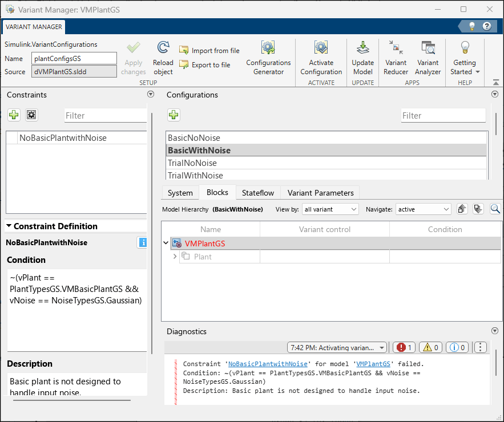Select the VARIANT MANAGER ribbon tab
Image resolution: width=504 pixels, height=422 pixels.
click(34, 27)
